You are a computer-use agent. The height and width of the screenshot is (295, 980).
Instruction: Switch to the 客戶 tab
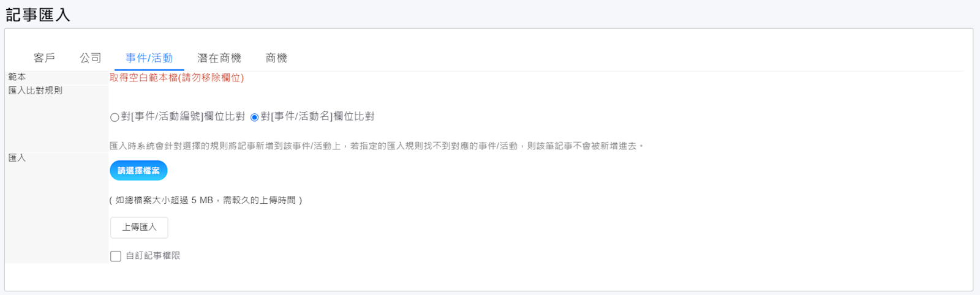(x=44, y=58)
